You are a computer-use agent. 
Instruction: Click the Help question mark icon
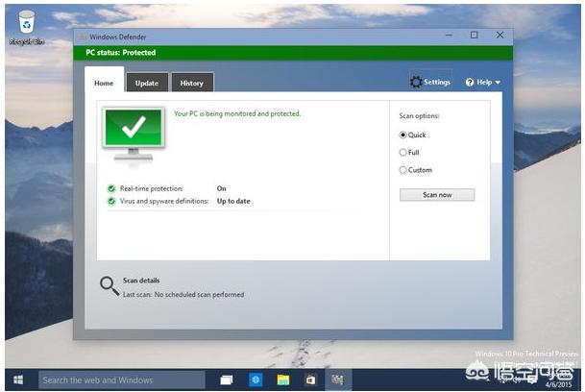470,82
